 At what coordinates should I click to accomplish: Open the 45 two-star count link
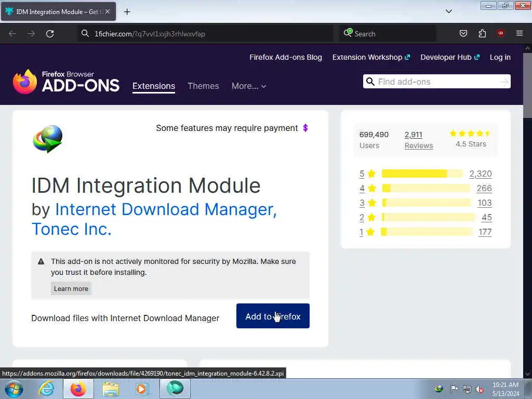[486, 218]
